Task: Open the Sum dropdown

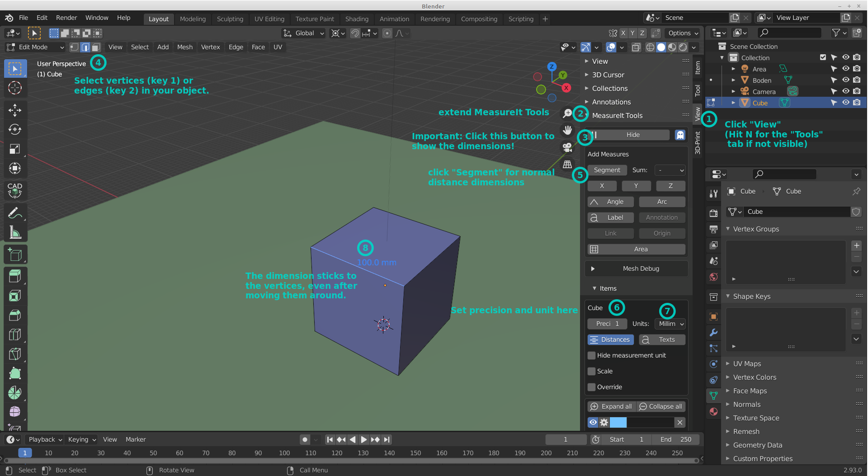Action: [x=670, y=170]
